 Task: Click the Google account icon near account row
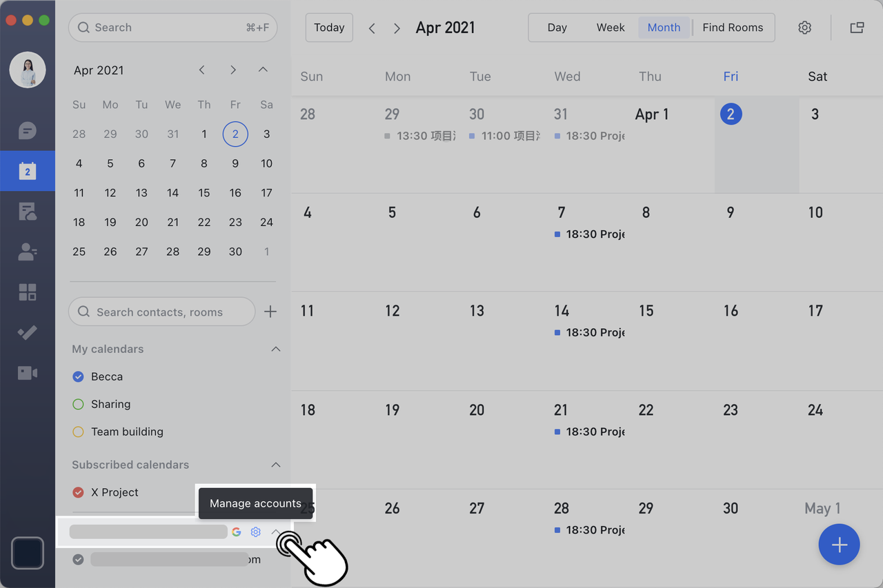pyautogui.click(x=237, y=531)
